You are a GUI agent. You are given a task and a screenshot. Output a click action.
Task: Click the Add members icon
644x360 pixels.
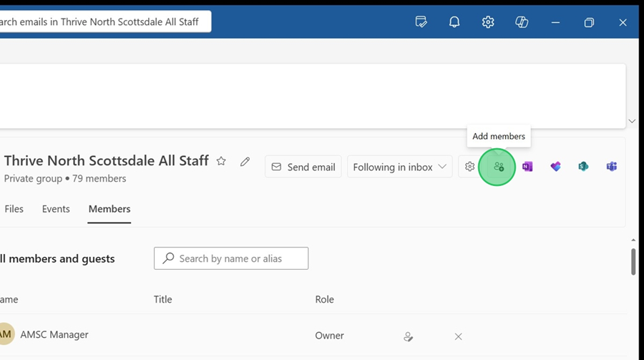[x=499, y=167]
